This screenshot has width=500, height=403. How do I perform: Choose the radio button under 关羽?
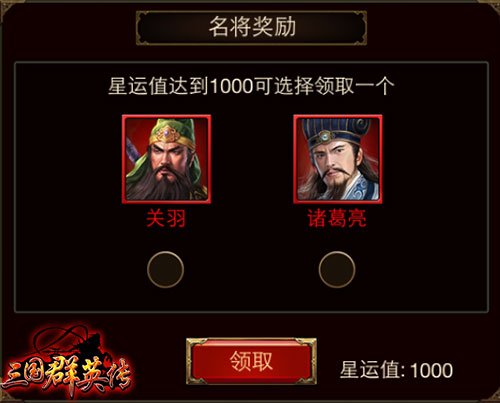click(165, 269)
